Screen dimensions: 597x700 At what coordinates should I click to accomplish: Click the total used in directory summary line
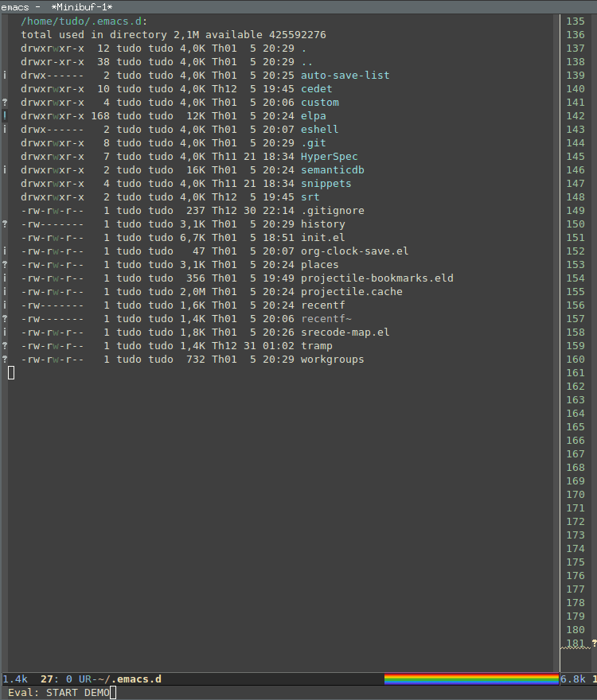point(174,35)
